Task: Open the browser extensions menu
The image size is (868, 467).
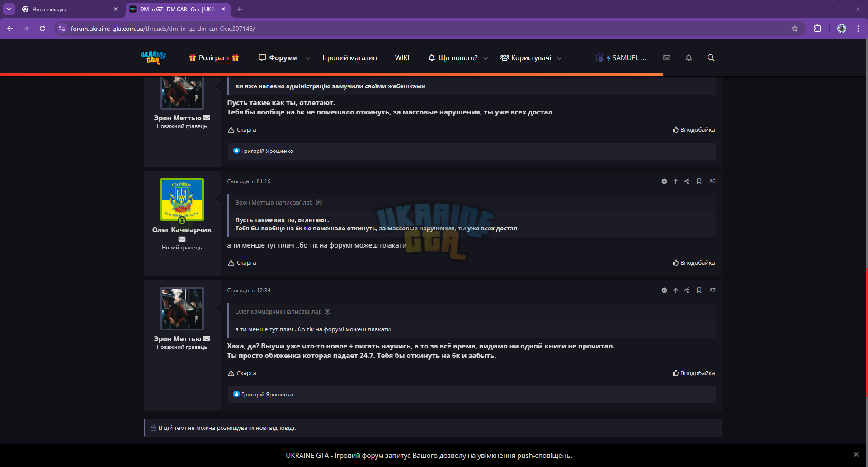Action: click(x=817, y=29)
